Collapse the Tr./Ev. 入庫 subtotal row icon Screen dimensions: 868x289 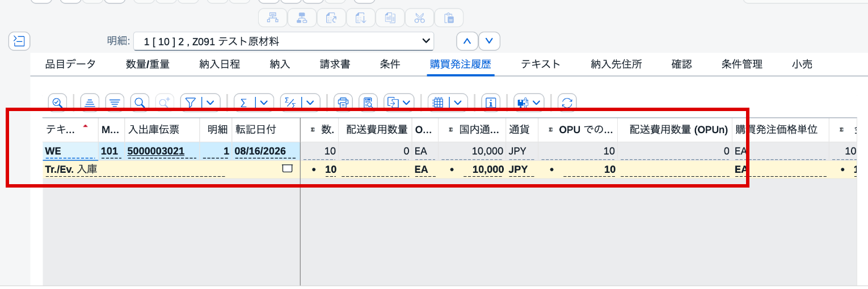[x=287, y=168]
